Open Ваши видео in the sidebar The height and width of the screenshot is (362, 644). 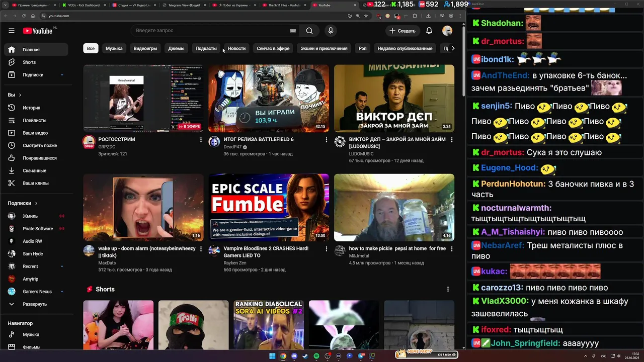click(36, 133)
